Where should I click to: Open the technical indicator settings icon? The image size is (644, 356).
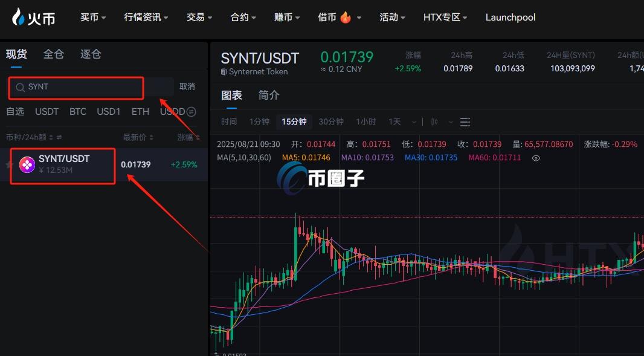[464, 121]
